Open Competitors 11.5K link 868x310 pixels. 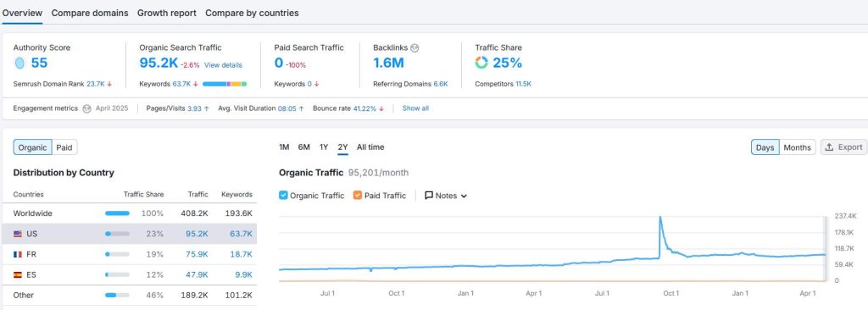(x=524, y=84)
